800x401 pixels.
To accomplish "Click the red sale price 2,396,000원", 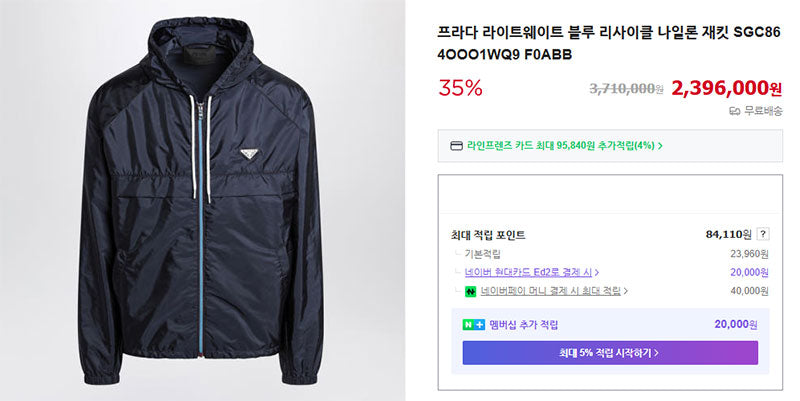I will (727, 88).
